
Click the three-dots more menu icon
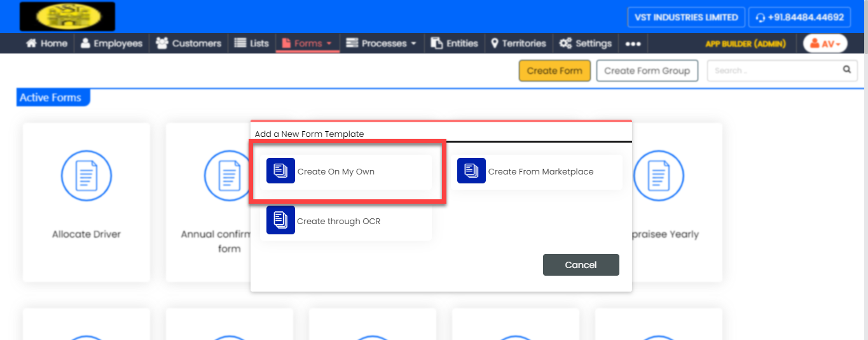633,43
